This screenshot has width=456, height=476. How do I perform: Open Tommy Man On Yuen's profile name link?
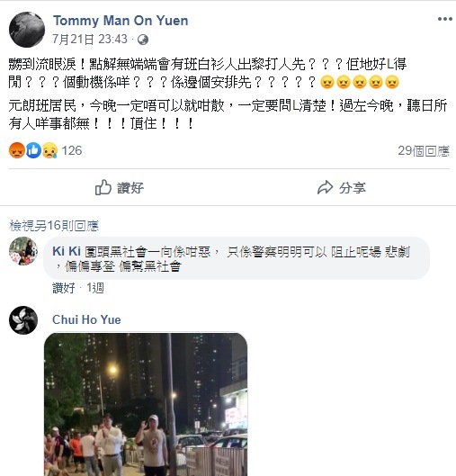pos(121,21)
